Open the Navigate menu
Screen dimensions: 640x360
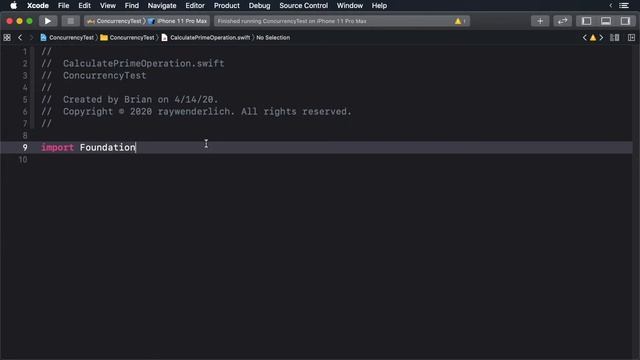point(162,6)
